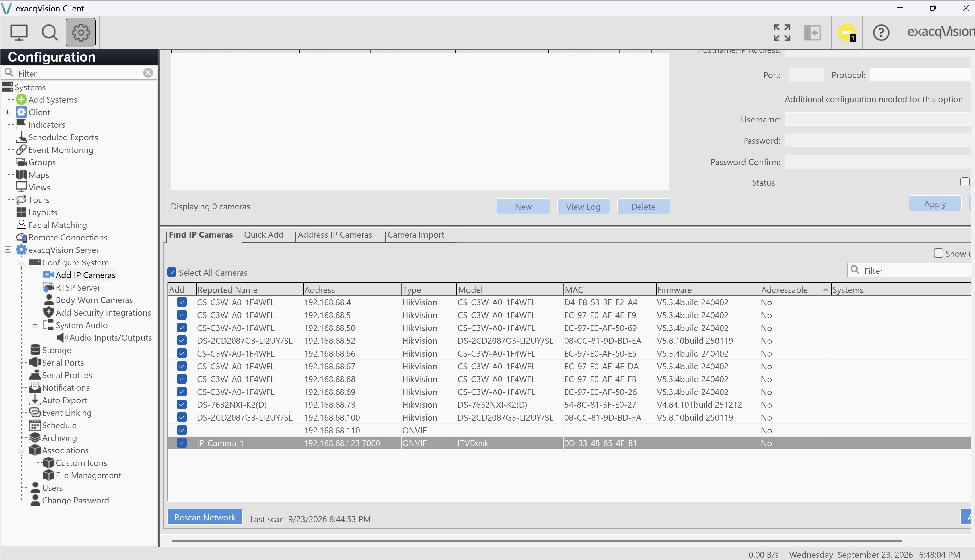Clear the Configuration tree filter
The width and height of the screenshot is (975, 560).
pos(148,73)
